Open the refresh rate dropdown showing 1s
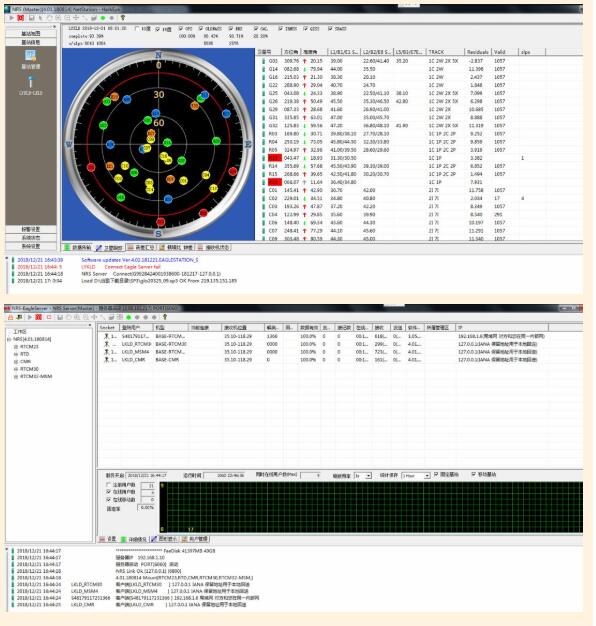The image size is (596, 626). (363, 475)
